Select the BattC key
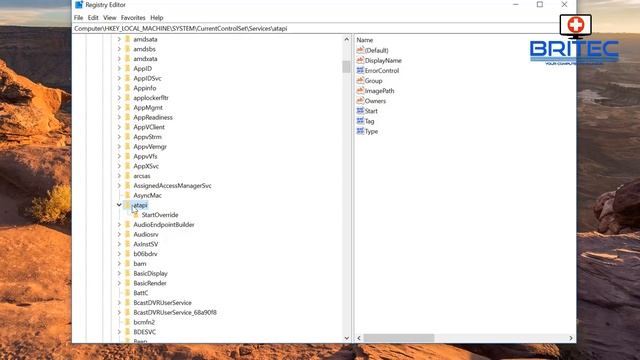Image resolution: width=640 pixels, height=360 pixels. point(141,293)
